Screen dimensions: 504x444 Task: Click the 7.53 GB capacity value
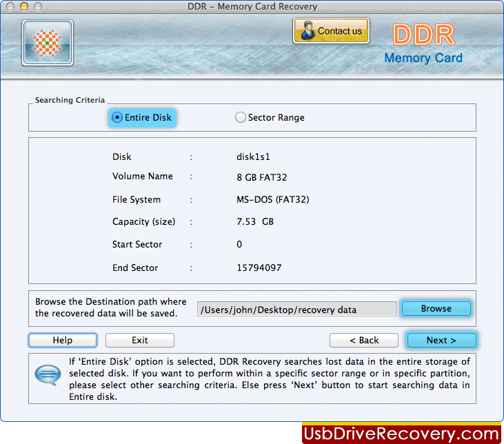tap(255, 221)
